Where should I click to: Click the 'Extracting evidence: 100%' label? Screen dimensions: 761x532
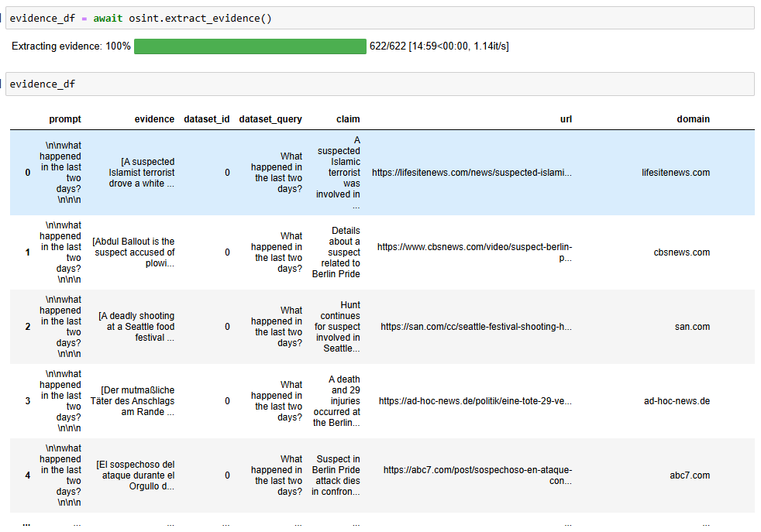click(x=71, y=46)
